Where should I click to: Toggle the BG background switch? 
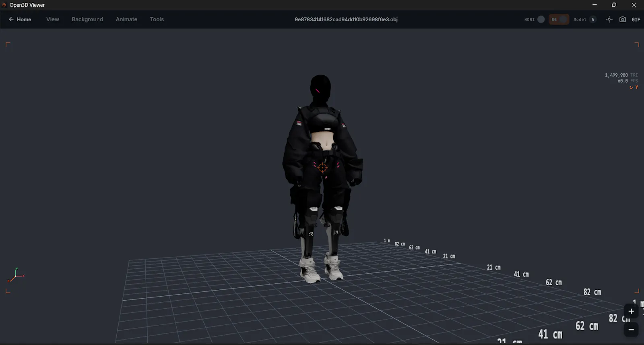[559, 19]
